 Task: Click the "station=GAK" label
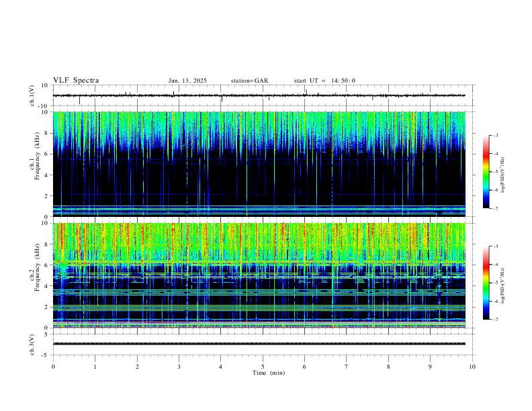[x=249, y=81]
